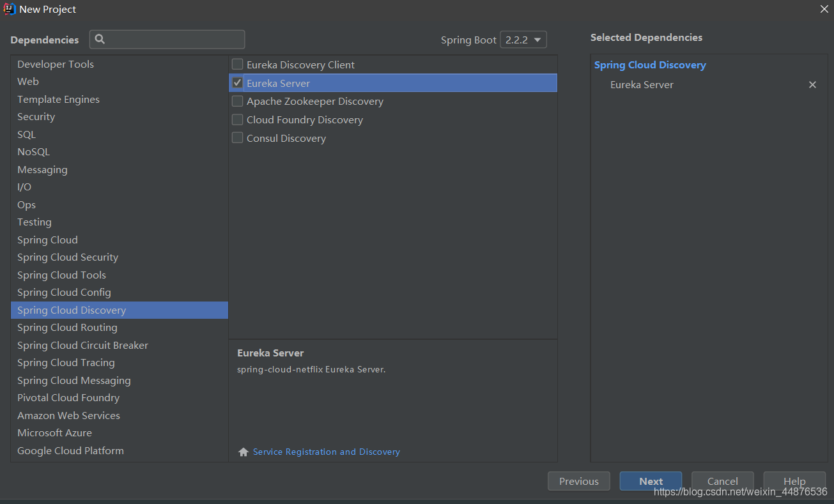Screen dimensions: 834x504
Task: Choose the Spring Cloud Config category
Action: (120, 293)
